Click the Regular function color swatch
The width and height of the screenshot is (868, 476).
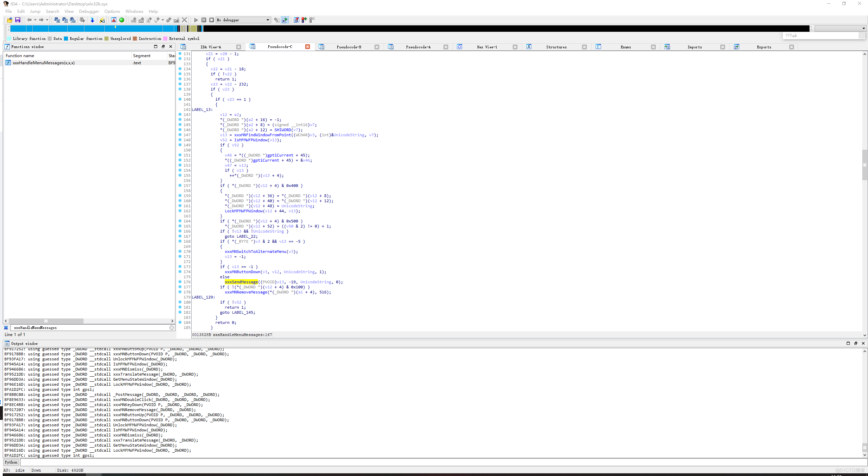click(x=66, y=39)
